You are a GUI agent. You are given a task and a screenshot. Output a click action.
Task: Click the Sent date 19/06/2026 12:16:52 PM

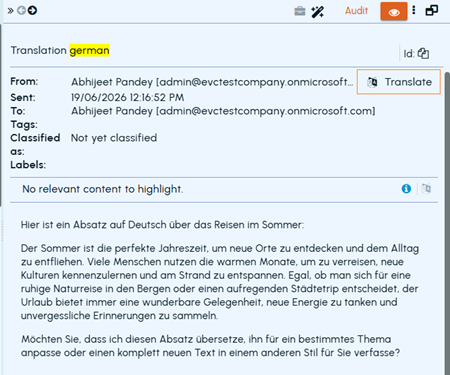127,97
